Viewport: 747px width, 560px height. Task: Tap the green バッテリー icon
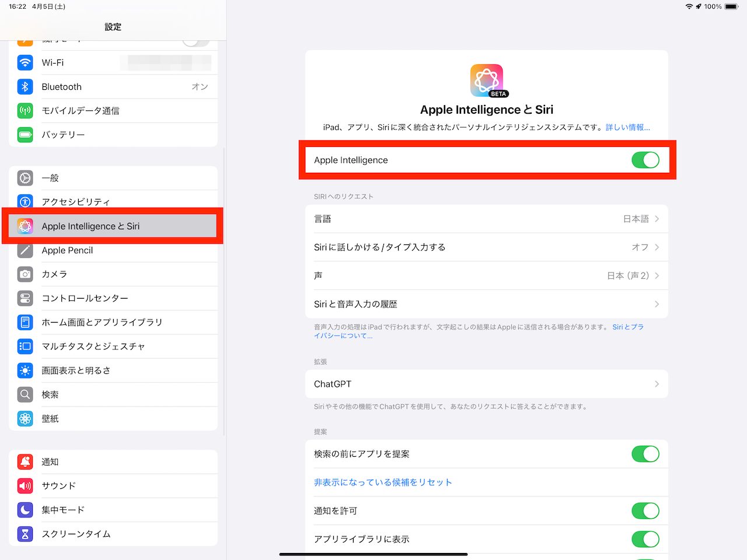click(x=25, y=135)
